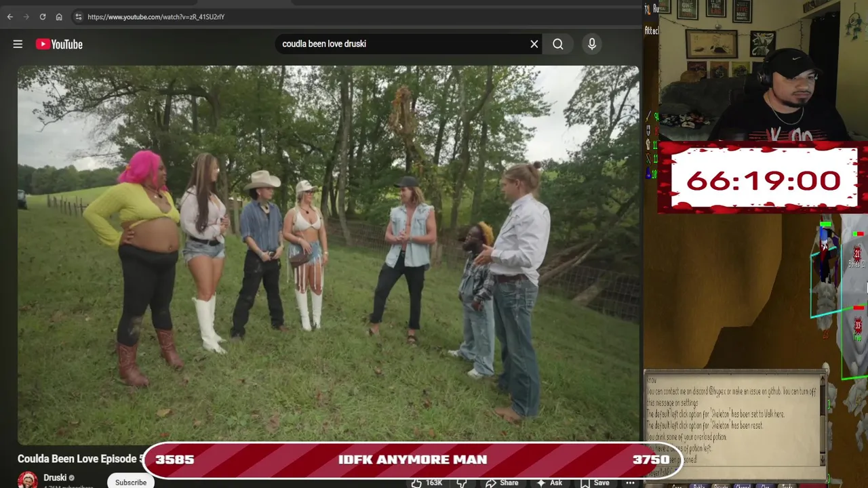
Task: Open the Ask AI button
Action: (549, 483)
